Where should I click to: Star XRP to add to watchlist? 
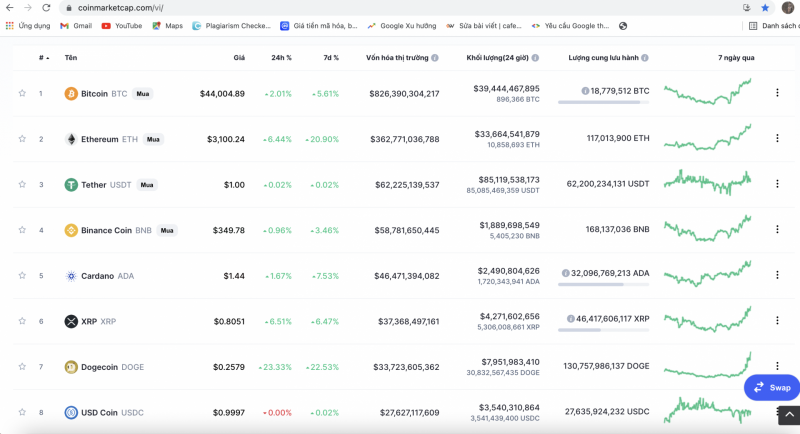coord(22,321)
